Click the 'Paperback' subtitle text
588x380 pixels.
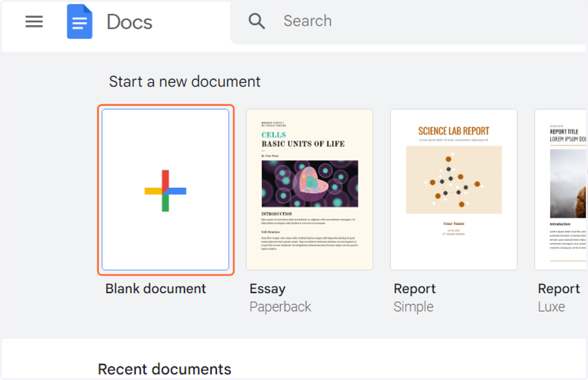280,307
